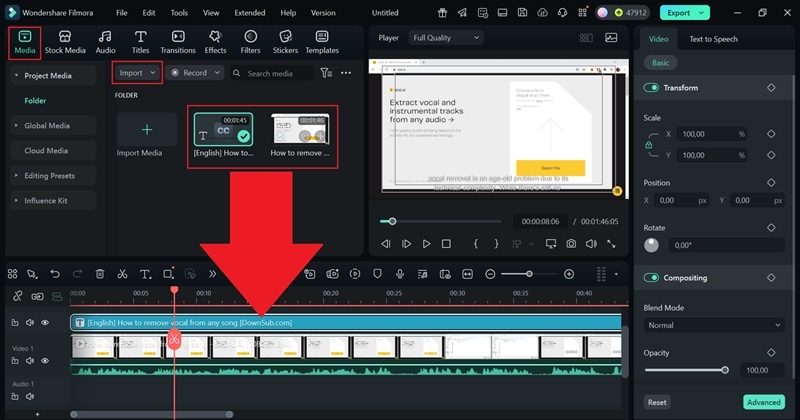Viewport: 800px width, 420px height.
Task: Click the scissors split tool in toolbar
Action: [x=122, y=274]
